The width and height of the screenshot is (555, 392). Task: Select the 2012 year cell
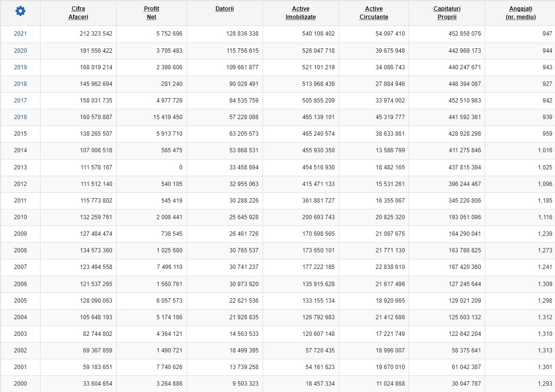20,184
